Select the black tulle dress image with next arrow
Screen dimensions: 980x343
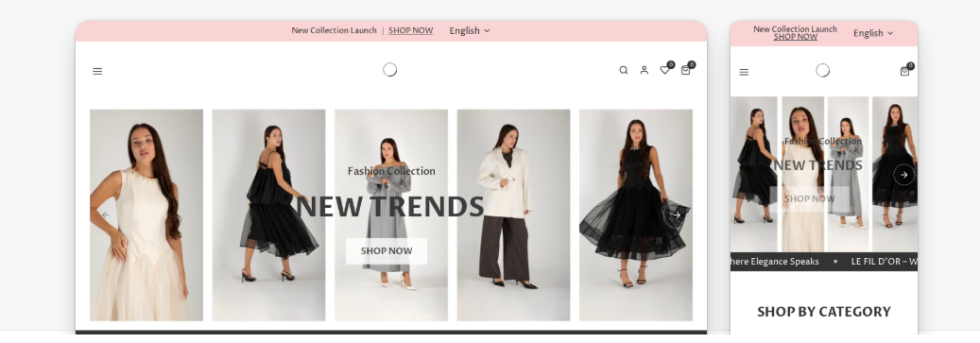(636, 214)
